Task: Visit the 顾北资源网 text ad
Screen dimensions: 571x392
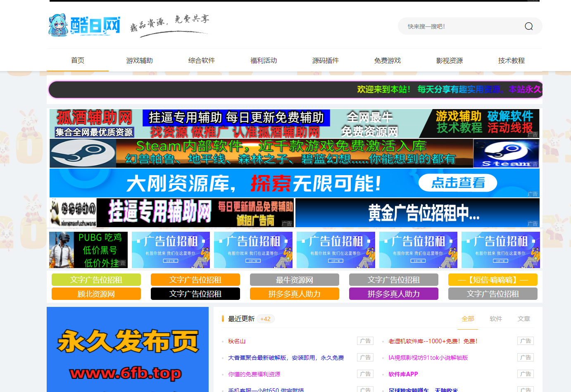Action: [96, 294]
